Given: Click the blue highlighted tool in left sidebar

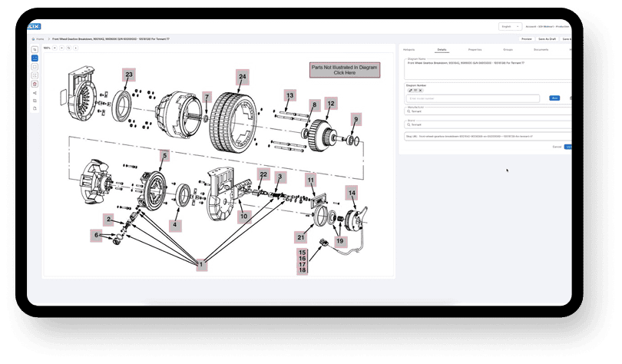Looking at the screenshot, I should point(35,58).
